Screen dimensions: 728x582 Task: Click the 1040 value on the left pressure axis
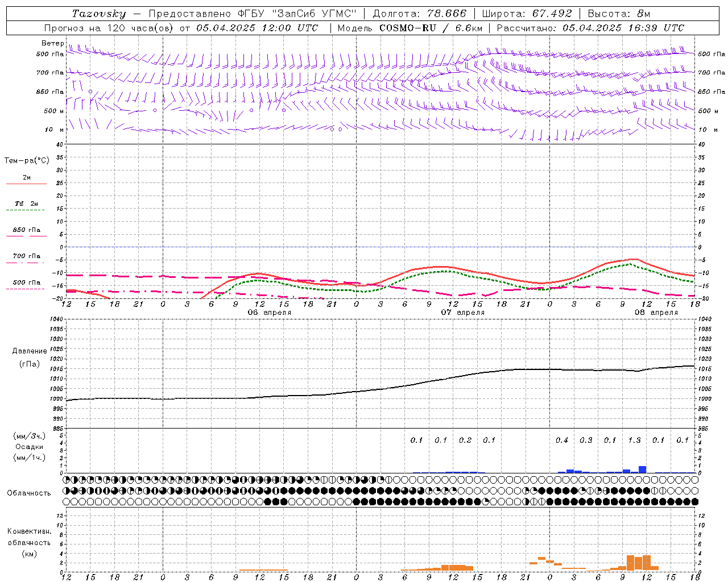(x=56, y=319)
